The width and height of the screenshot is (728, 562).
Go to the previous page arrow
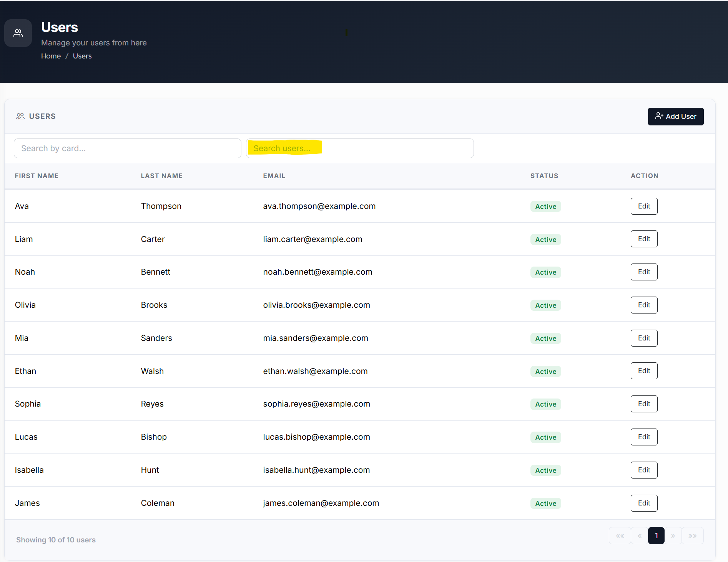[x=640, y=536]
